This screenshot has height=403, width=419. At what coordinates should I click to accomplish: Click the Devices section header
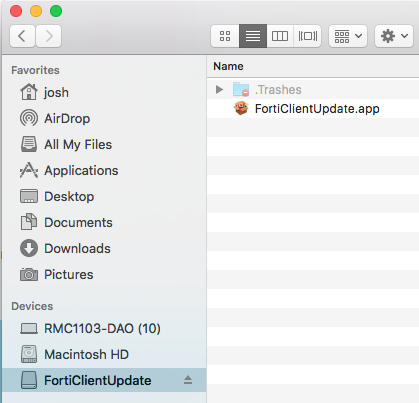(x=32, y=306)
